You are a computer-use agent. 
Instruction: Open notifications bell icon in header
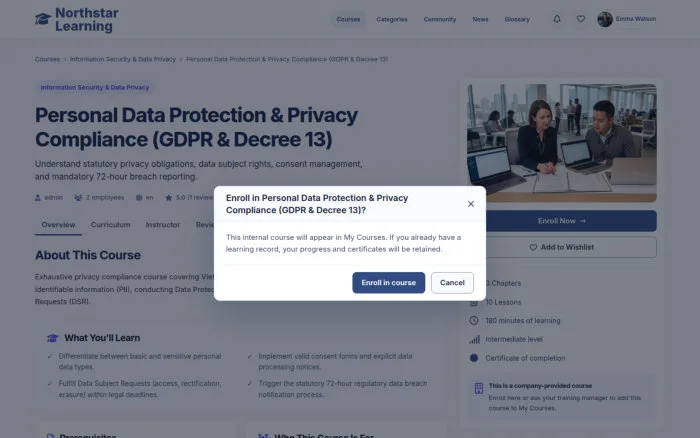[x=557, y=19]
